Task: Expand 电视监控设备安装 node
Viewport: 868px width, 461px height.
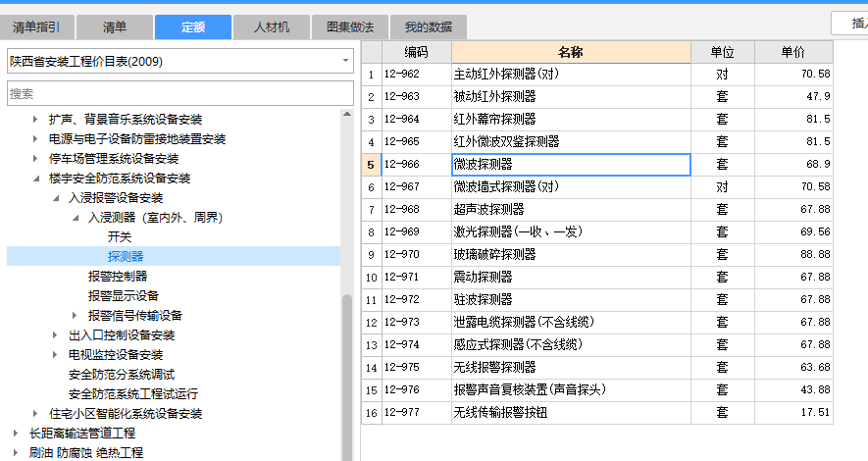Action: pos(55,355)
